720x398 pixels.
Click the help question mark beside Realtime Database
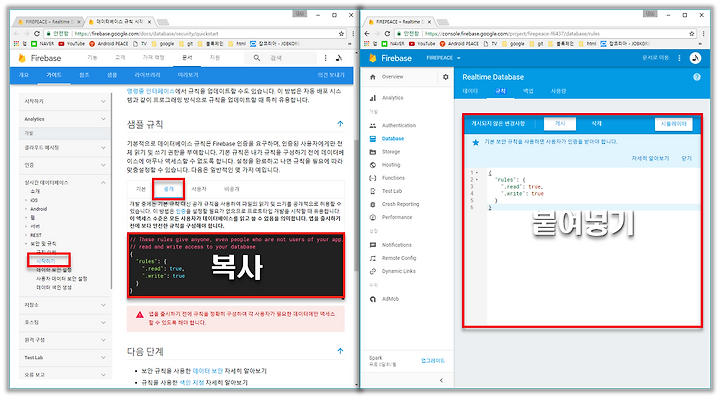[697, 77]
